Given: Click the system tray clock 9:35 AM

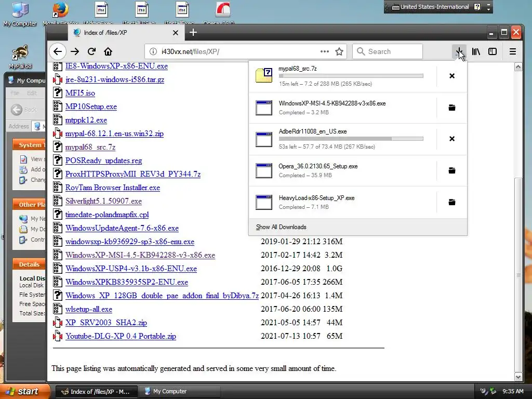Looking at the screenshot, I should pyautogui.click(x=513, y=392).
